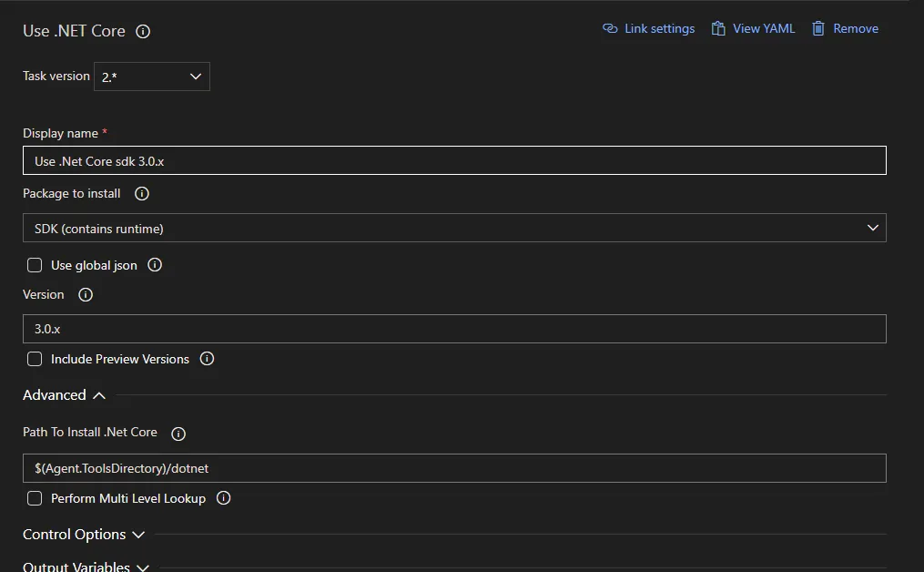Open Link settings

click(x=649, y=28)
